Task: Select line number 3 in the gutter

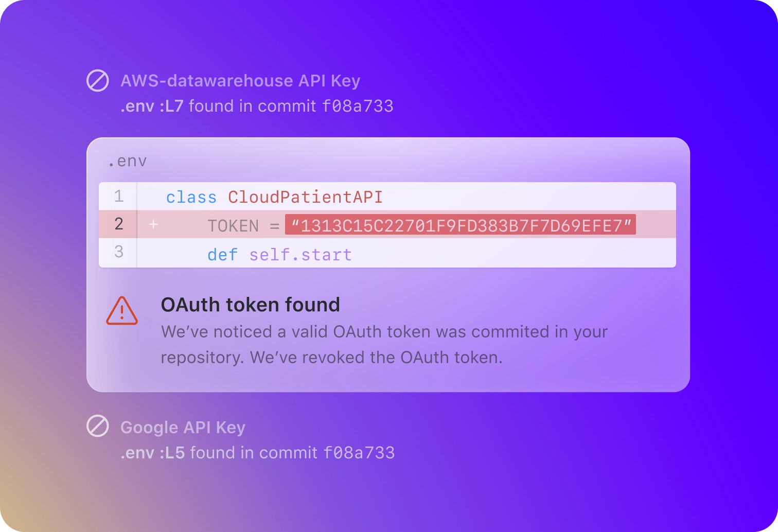Action: tap(119, 252)
